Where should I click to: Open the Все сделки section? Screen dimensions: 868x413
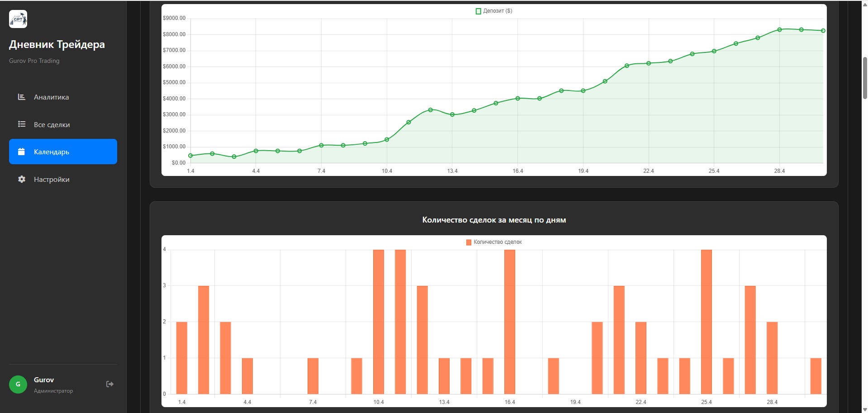[x=52, y=125]
